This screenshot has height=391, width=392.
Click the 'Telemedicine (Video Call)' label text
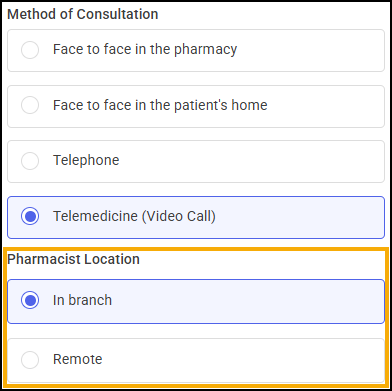tap(134, 216)
